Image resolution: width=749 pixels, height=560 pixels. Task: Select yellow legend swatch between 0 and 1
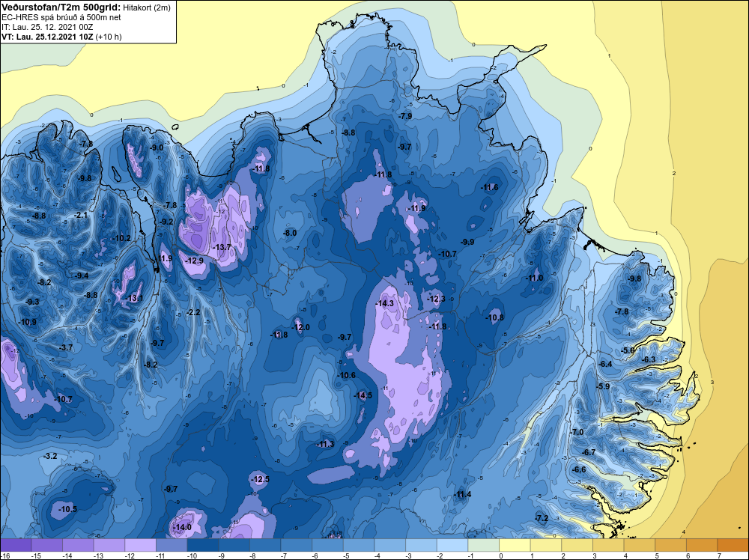(x=515, y=545)
